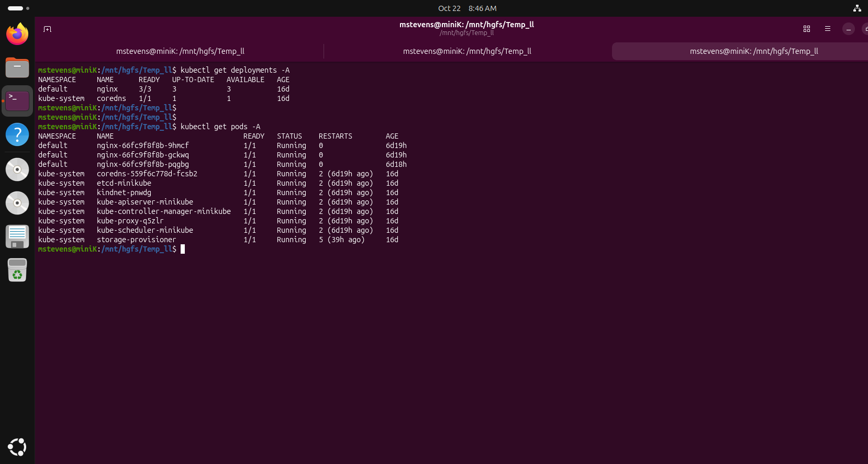Select the kube-scheduler-minikube pod name

click(145, 230)
